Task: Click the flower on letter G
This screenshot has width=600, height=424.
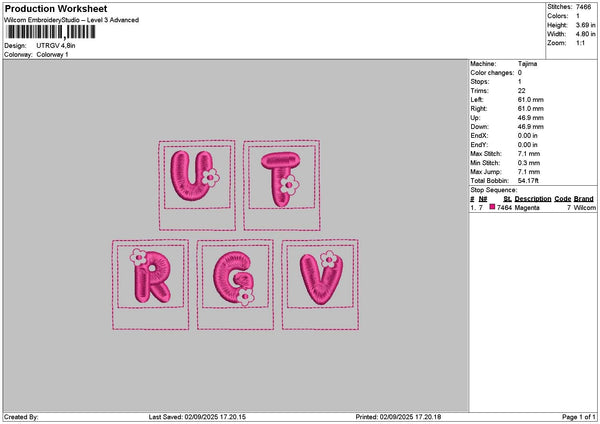Action: click(245, 296)
